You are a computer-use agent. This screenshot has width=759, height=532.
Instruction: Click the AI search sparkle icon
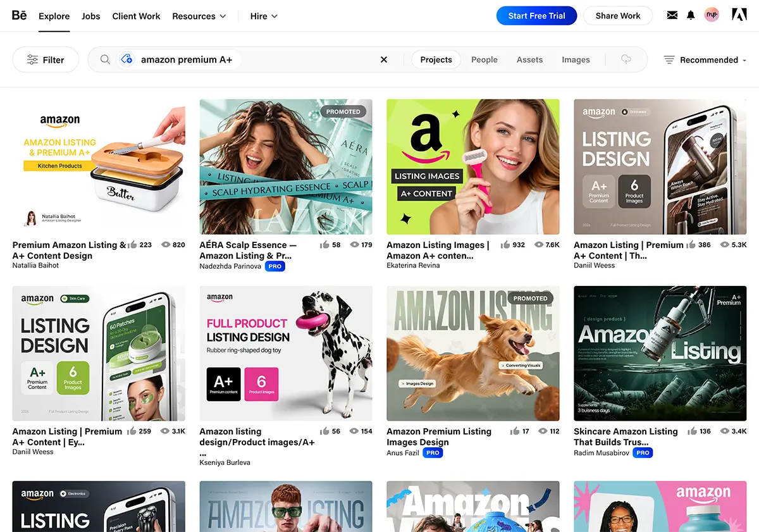[126, 59]
